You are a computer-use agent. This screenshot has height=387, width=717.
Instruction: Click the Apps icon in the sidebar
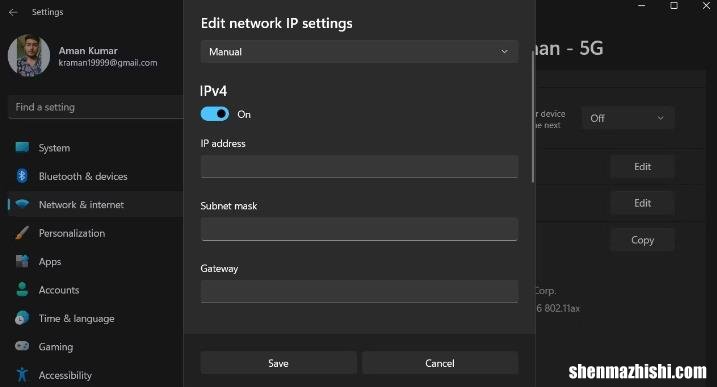click(22, 261)
